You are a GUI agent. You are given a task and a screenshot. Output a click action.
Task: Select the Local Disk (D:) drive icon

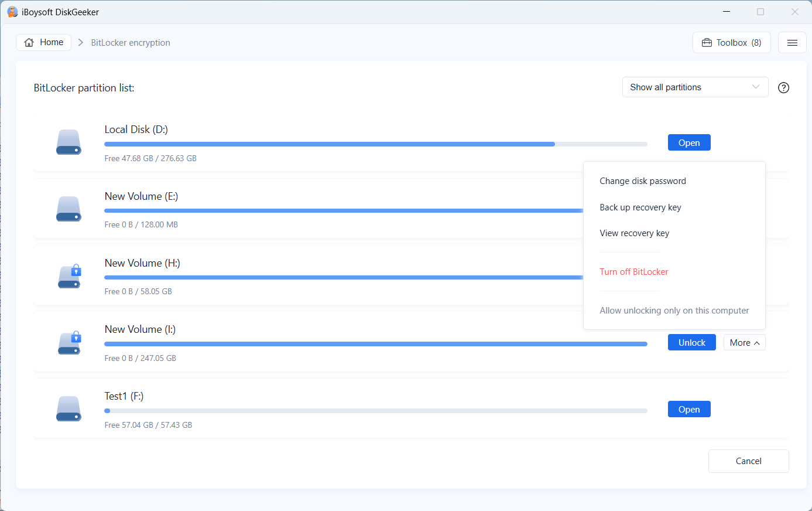pos(68,142)
